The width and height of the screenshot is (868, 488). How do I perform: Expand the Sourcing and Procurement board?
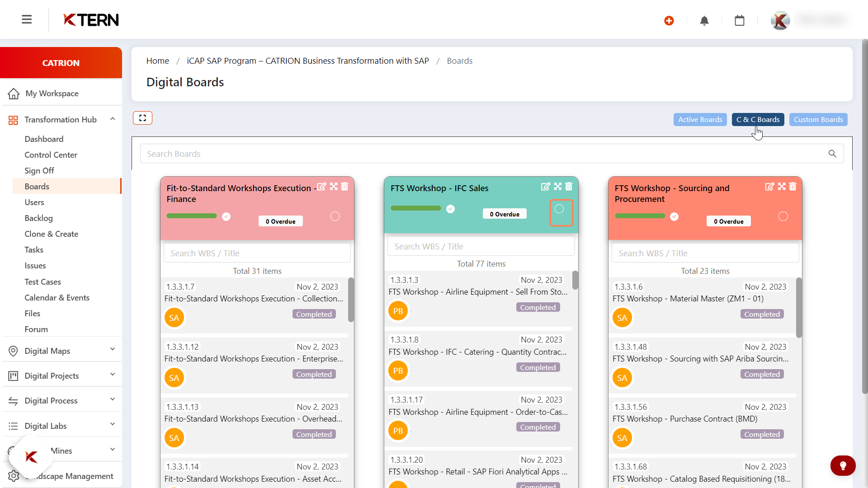782,187
